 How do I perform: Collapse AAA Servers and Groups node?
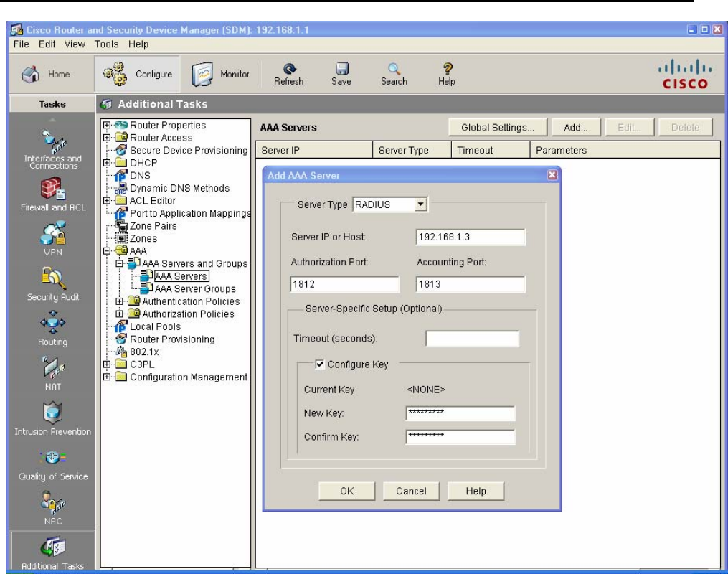tap(119, 263)
